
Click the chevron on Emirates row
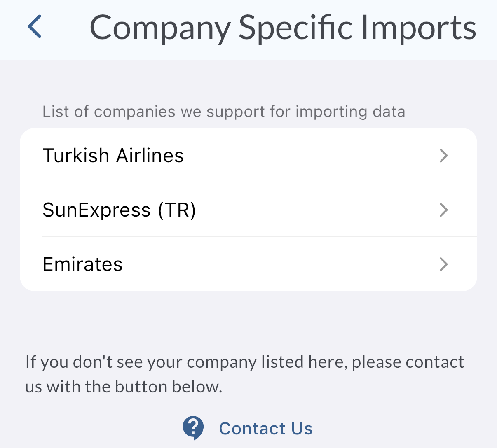443,264
